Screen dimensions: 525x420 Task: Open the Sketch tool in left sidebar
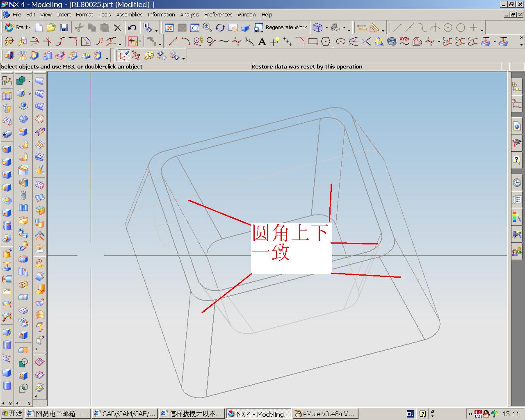7,81
